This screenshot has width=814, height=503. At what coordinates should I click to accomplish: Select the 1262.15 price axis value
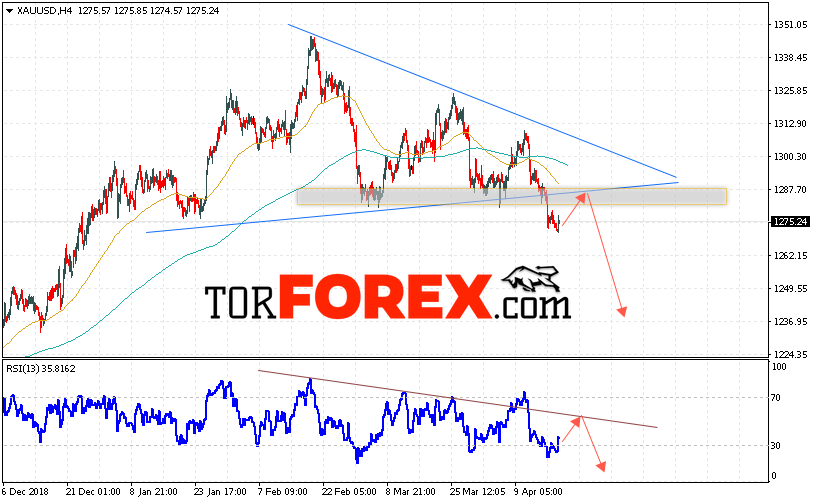[x=791, y=255]
